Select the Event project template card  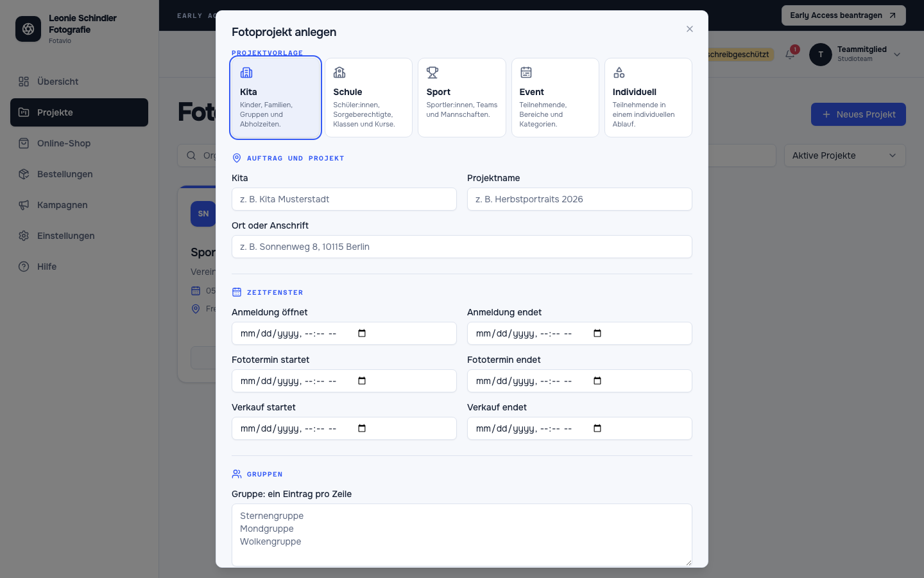pyautogui.click(x=555, y=98)
